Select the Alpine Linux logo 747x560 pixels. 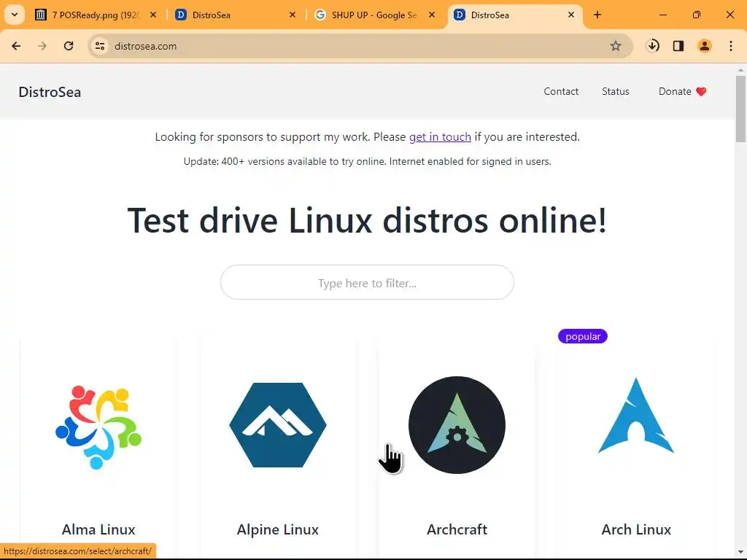(x=278, y=425)
